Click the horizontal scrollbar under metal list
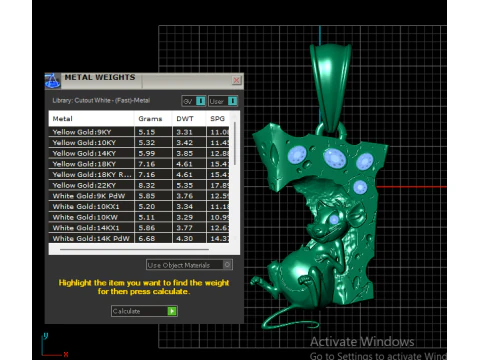The width and height of the screenshot is (480, 360). [134, 249]
